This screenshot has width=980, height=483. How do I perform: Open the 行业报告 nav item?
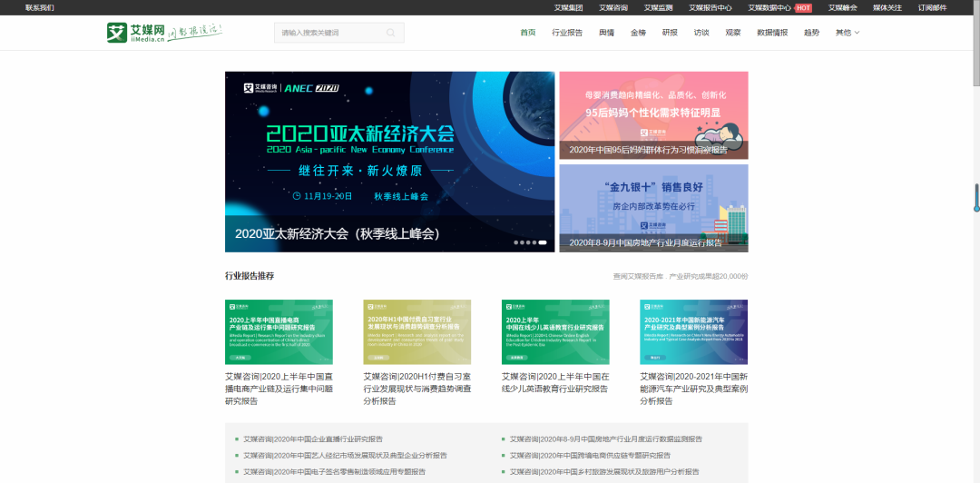coord(567,33)
